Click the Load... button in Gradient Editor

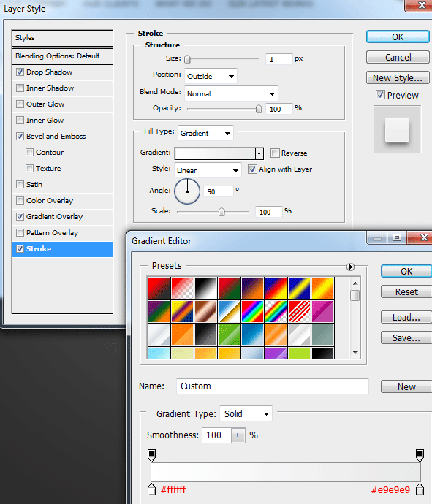406,318
